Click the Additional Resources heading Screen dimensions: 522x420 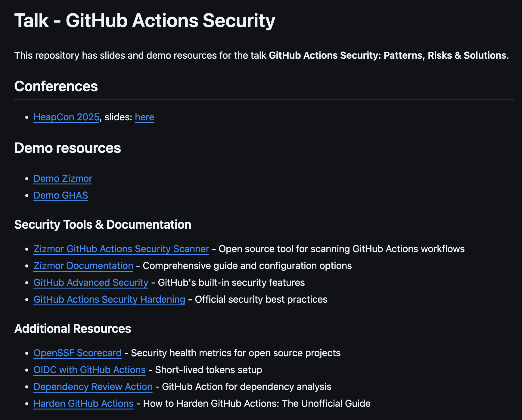pos(73,329)
